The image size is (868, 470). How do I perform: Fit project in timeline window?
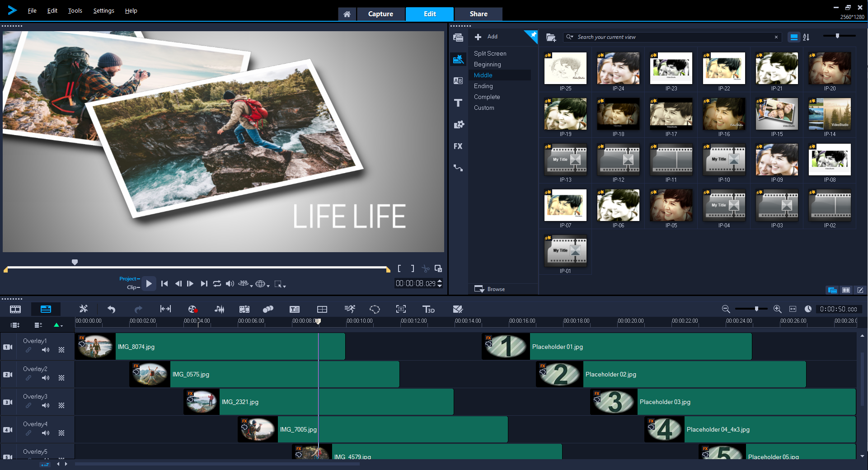pos(793,309)
